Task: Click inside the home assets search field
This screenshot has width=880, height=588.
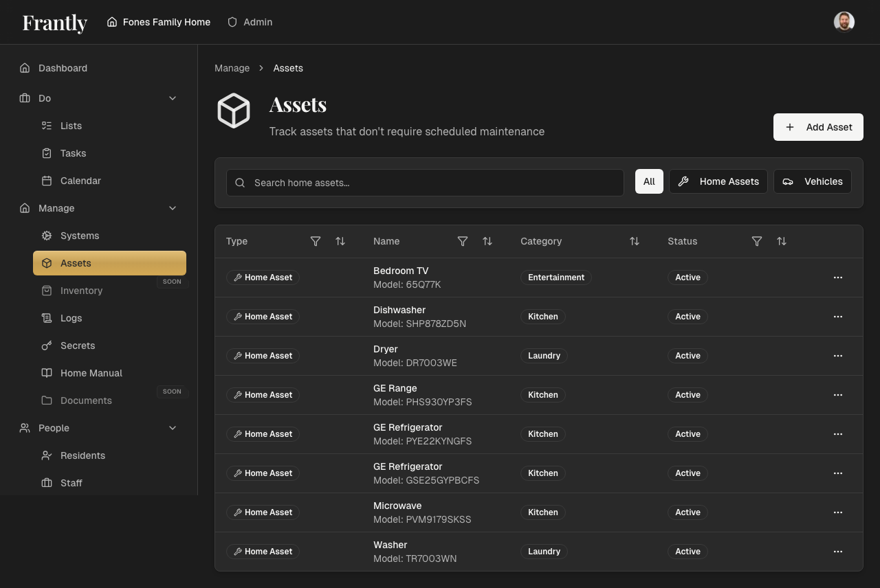Action: click(x=425, y=183)
